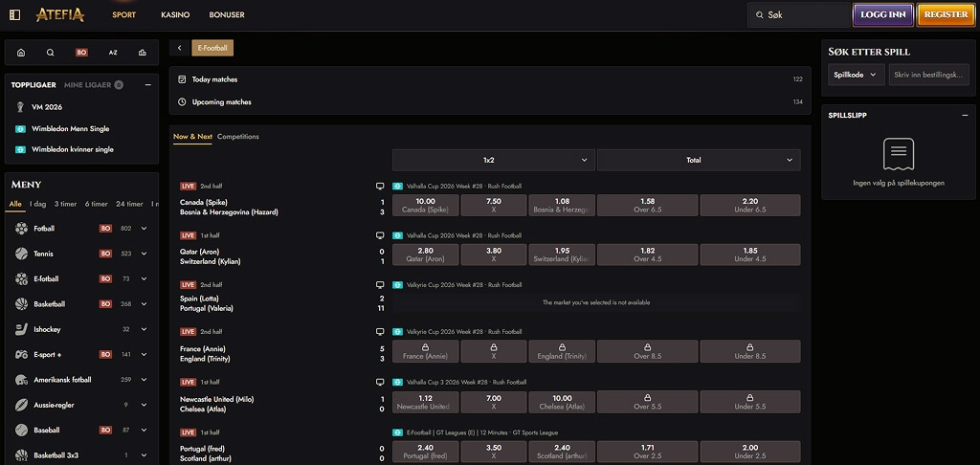Bet on Canada (Spike) at 10.00
Screen dimensions: 980x465
[x=426, y=206]
